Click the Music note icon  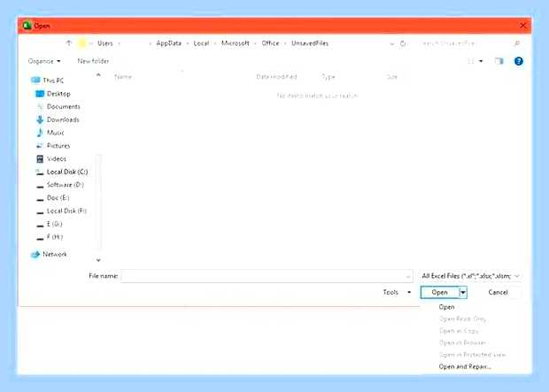tap(40, 133)
